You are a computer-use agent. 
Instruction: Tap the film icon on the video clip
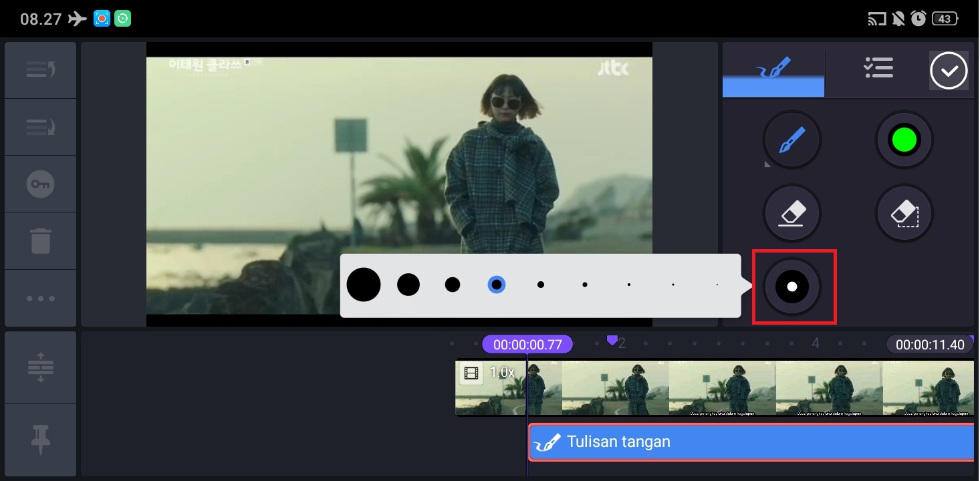tap(471, 373)
